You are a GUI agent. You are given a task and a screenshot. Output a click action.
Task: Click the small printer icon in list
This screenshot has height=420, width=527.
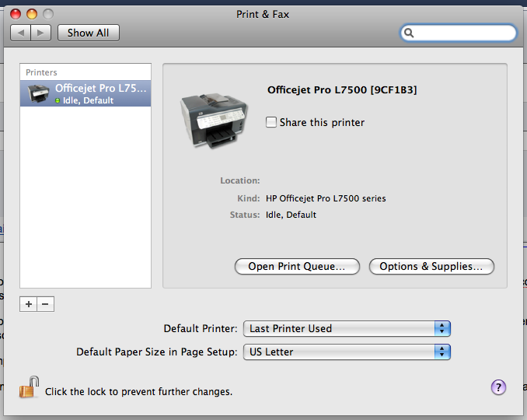click(39, 94)
